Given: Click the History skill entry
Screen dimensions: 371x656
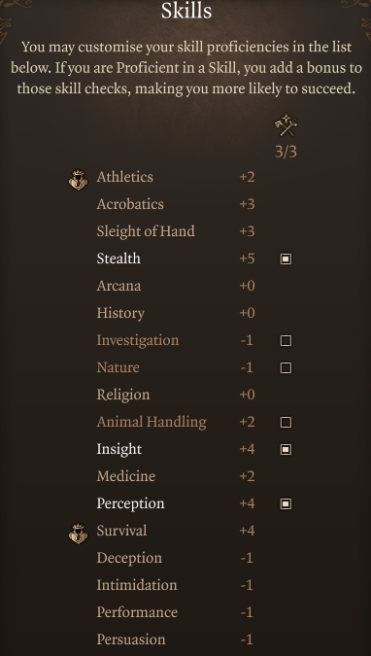Looking at the screenshot, I should click(121, 313).
